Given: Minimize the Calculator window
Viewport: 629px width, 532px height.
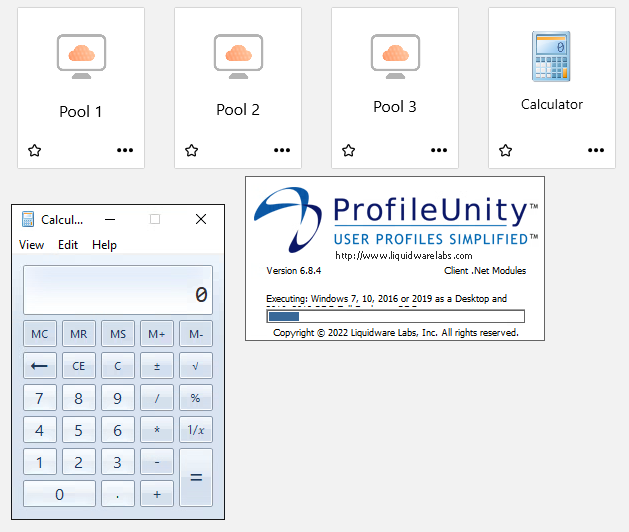Looking at the screenshot, I should (110, 219).
